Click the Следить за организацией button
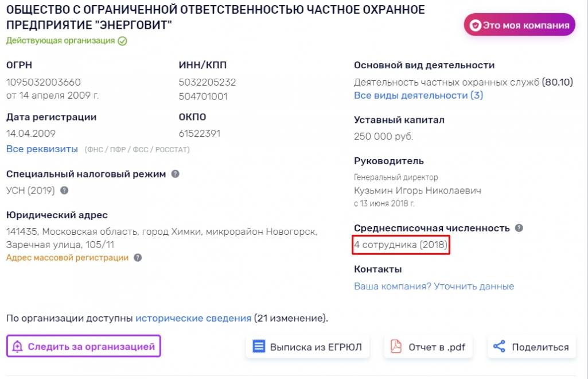Image resolution: width=588 pixels, height=379 pixels. click(84, 346)
